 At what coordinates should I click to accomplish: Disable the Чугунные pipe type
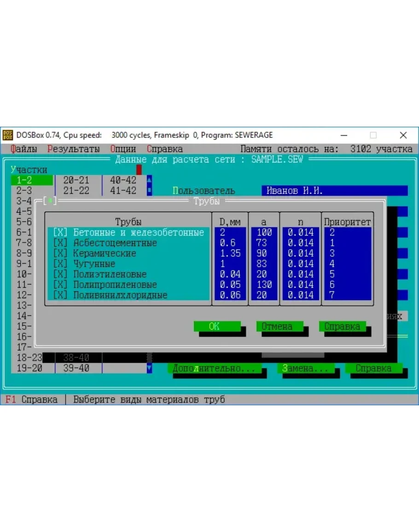click(x=60, y=264)
